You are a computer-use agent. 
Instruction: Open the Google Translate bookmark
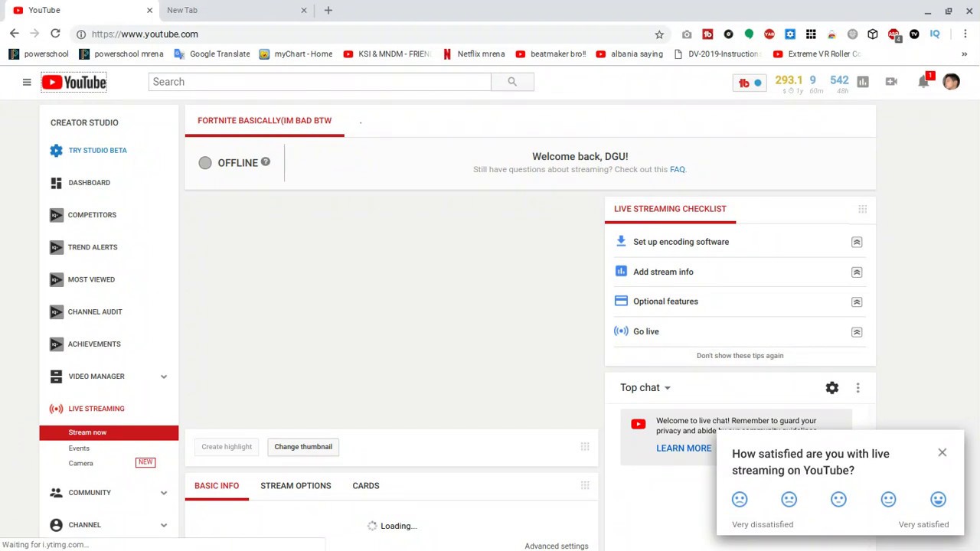(212, 54)
